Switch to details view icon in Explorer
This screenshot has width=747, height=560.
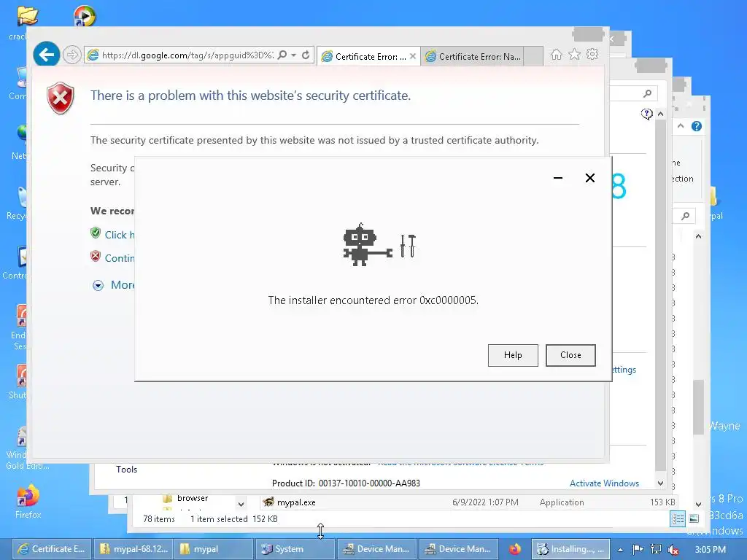tap(678, 519)
